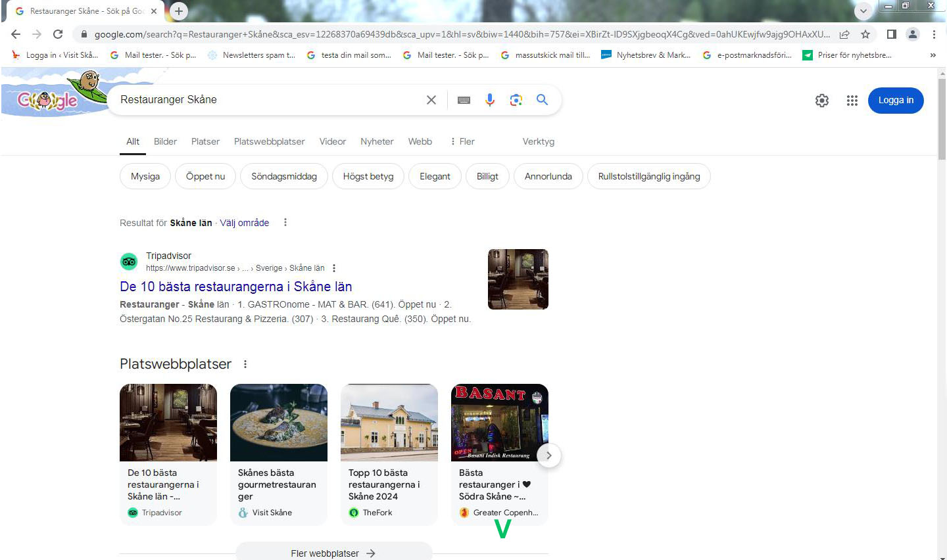The height and width of the screenshot is (560, 947).
Task: Apply the Annorlunda filter chip
Action: [x=548, y=176]
